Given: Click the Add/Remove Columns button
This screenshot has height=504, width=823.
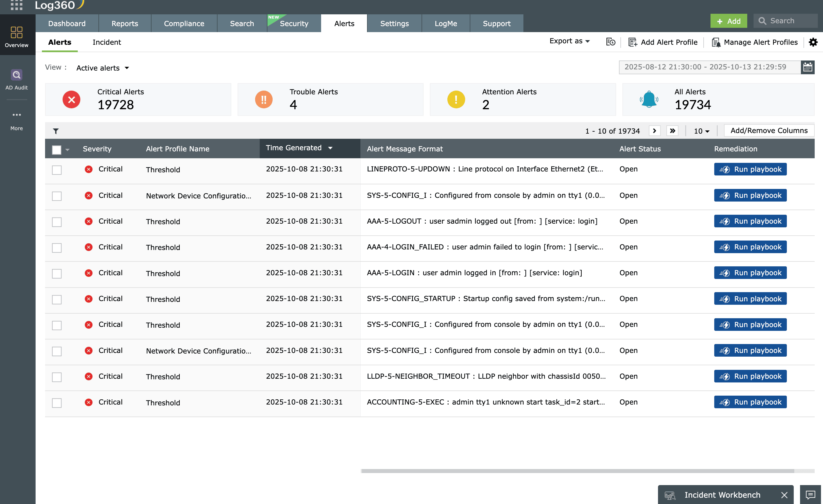Looking at the screenshot, I should coord(768,130).
